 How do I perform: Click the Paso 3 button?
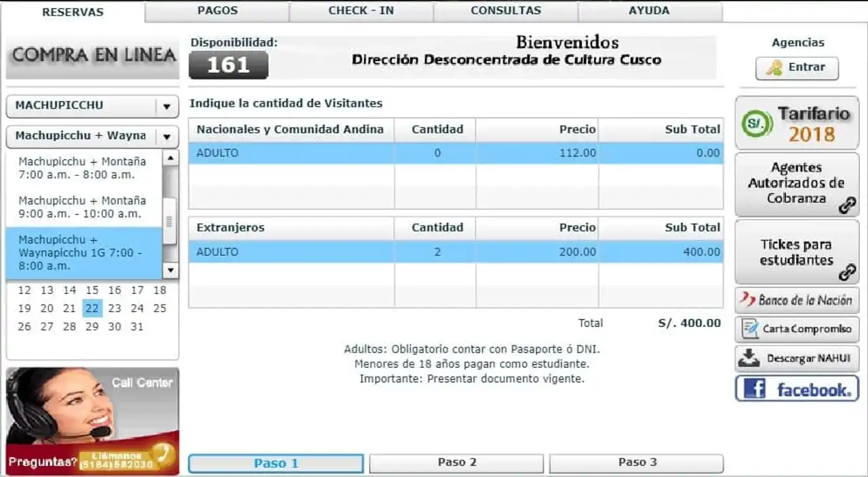(637, 463)
